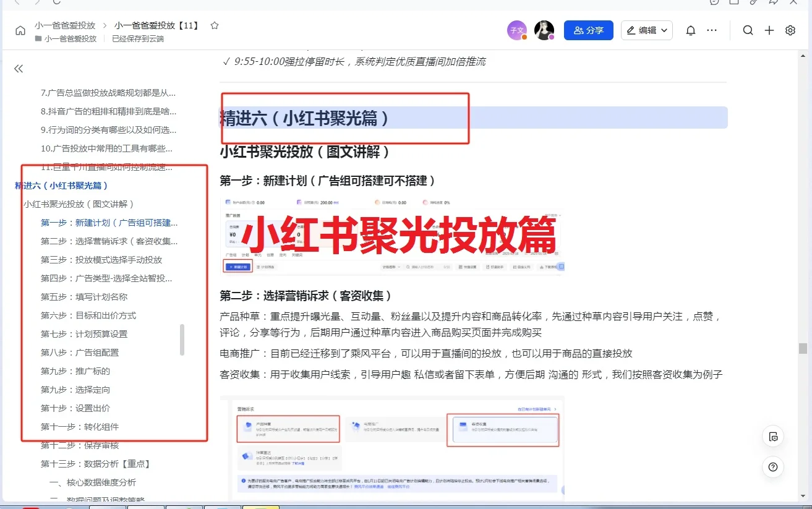Go to outline 第九步：选择定向
Viewport: 812px width, 509px height.
click(x=75, y=390)
